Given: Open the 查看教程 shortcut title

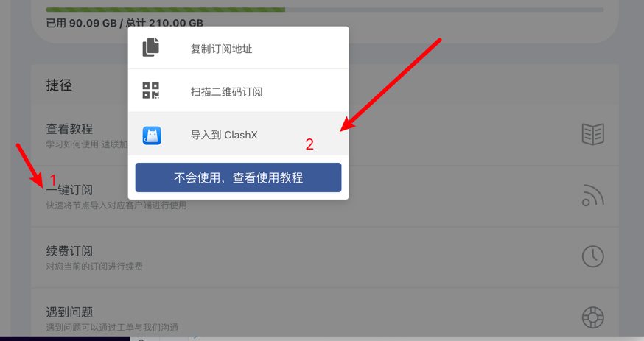Looking at the screenshot, I should (69, 129).
